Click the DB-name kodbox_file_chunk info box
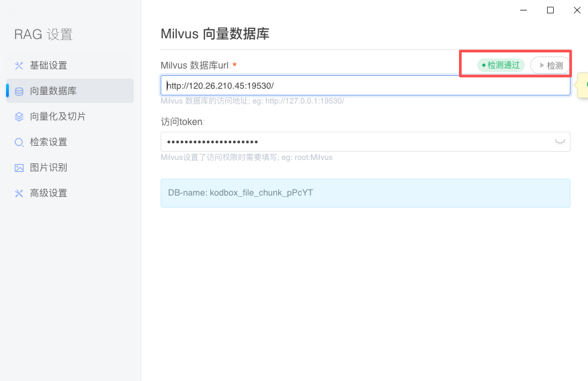588x381 pixels. (x=365, y=193)
